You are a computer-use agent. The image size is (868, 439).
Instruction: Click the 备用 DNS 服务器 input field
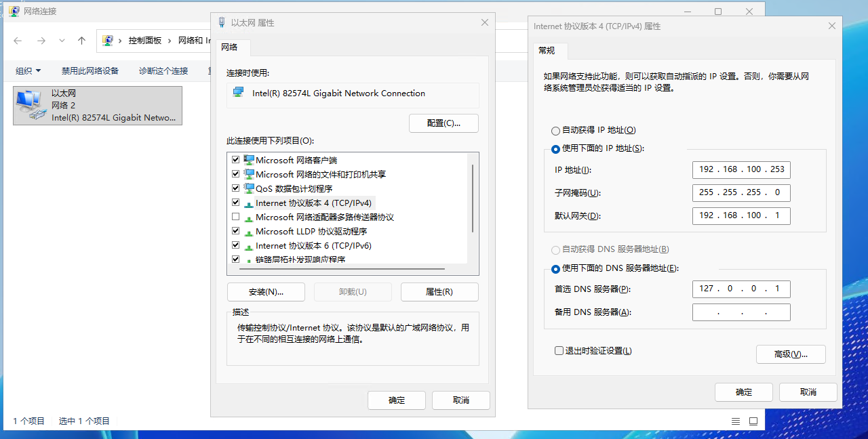pyautogui.click(x=741, y=312)
